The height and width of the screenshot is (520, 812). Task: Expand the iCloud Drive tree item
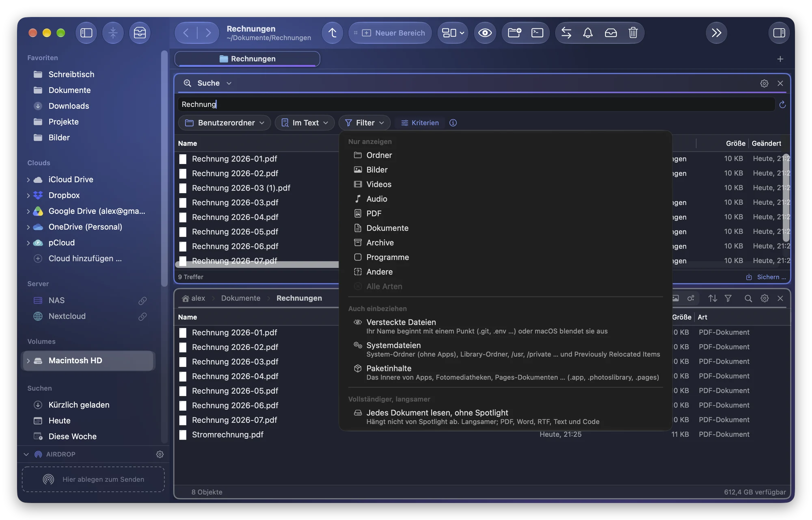click(x=28, y=179)
